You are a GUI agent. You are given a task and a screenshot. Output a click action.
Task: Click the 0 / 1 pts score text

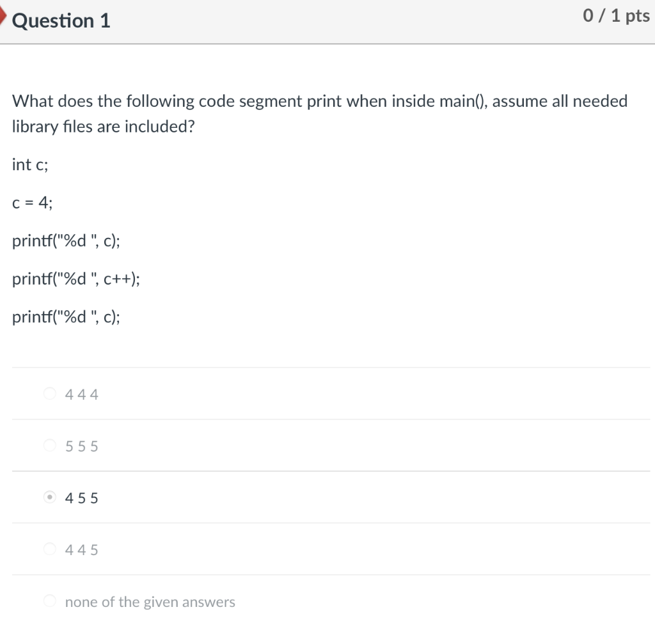tap(615, 16)
